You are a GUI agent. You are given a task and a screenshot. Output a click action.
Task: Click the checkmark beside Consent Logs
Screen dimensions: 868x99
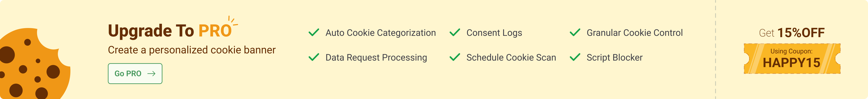pyautogui.click(x=455, y=32)
